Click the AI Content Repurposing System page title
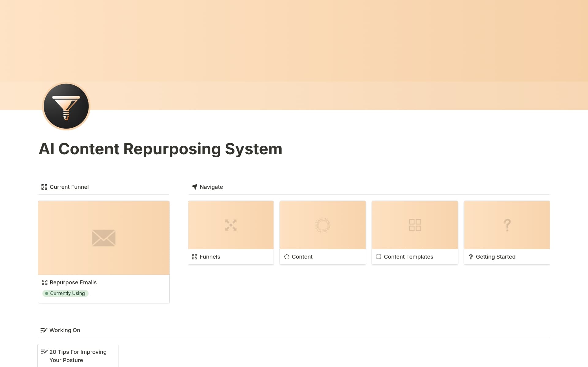Viewport: 588px width, 367px height. (x=160, y=149)
